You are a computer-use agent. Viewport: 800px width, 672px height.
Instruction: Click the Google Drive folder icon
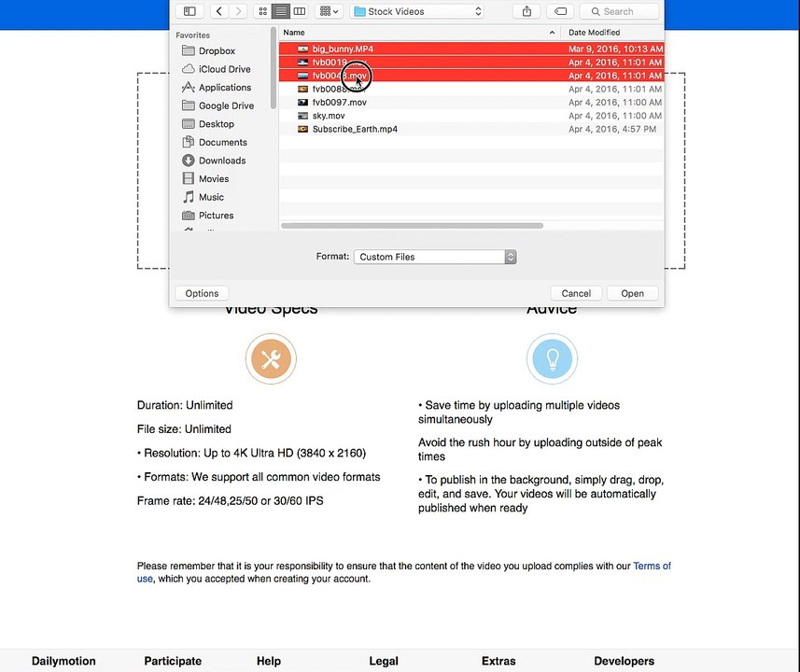coord(189,105)
